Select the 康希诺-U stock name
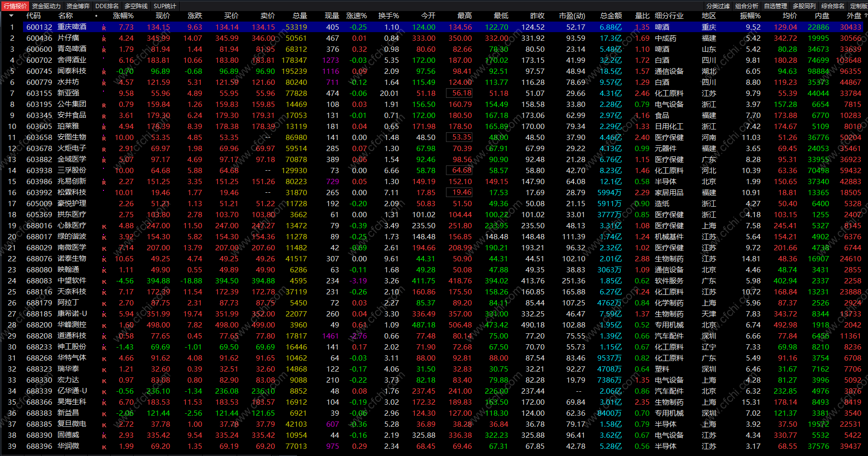 72,314
